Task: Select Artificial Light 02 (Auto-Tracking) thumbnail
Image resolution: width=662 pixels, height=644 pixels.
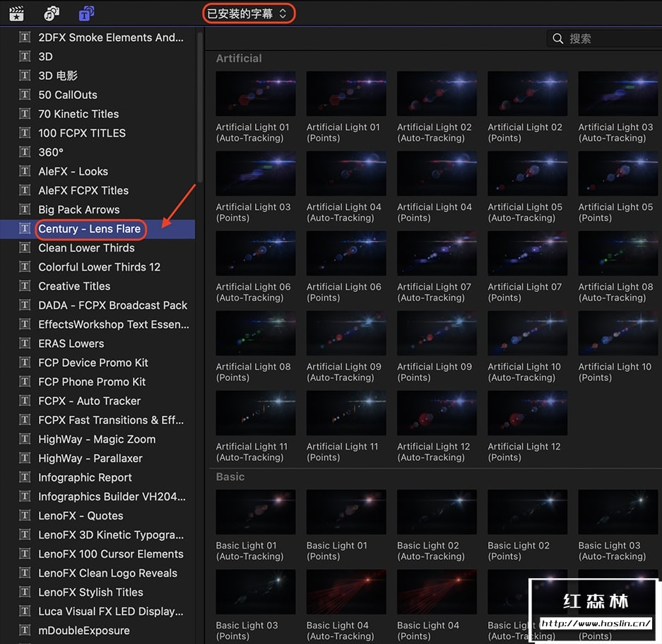Action: click(x=437, y=93)
